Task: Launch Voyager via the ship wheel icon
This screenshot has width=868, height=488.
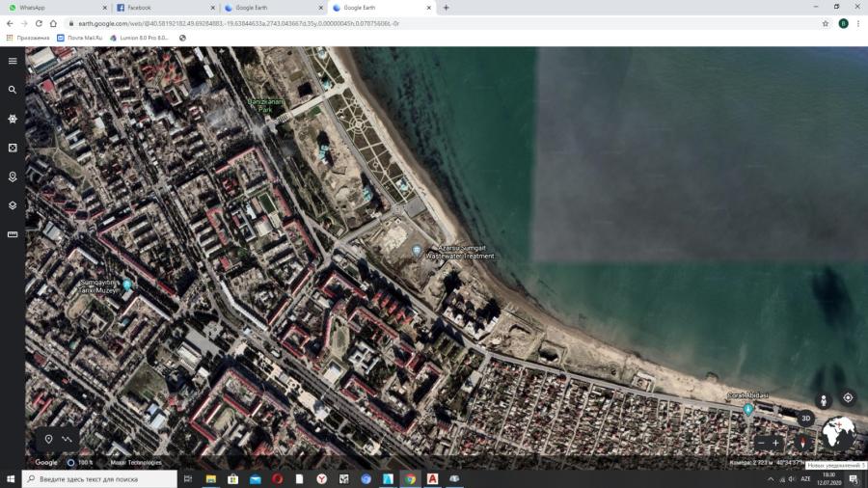Action: (13, 119)
